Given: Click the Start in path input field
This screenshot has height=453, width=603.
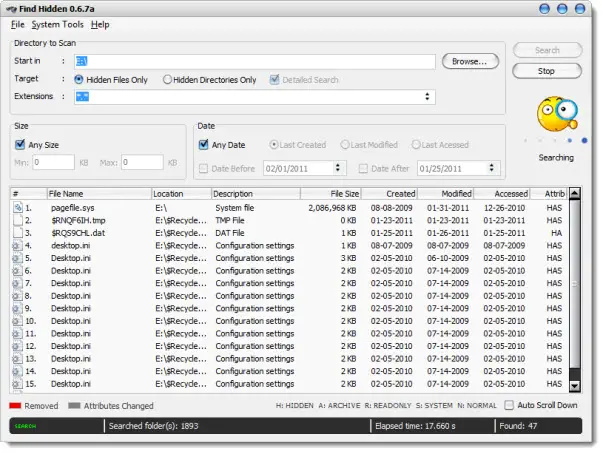Looking at the screenshot, I should 255,61.
